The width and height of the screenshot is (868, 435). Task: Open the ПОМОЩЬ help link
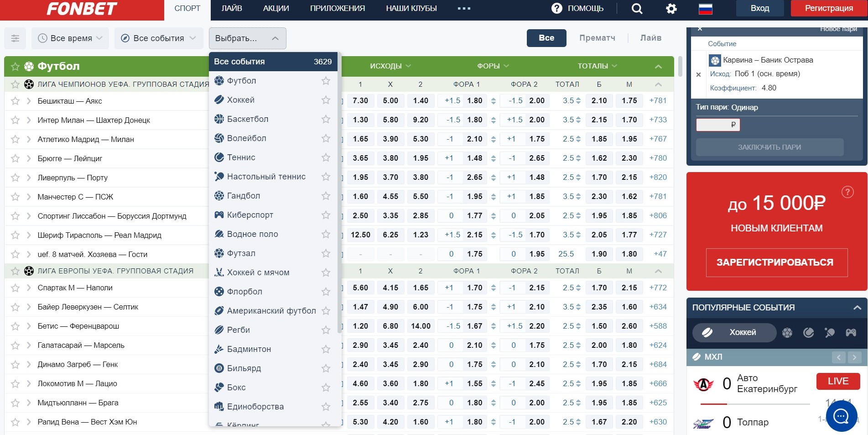577,8
